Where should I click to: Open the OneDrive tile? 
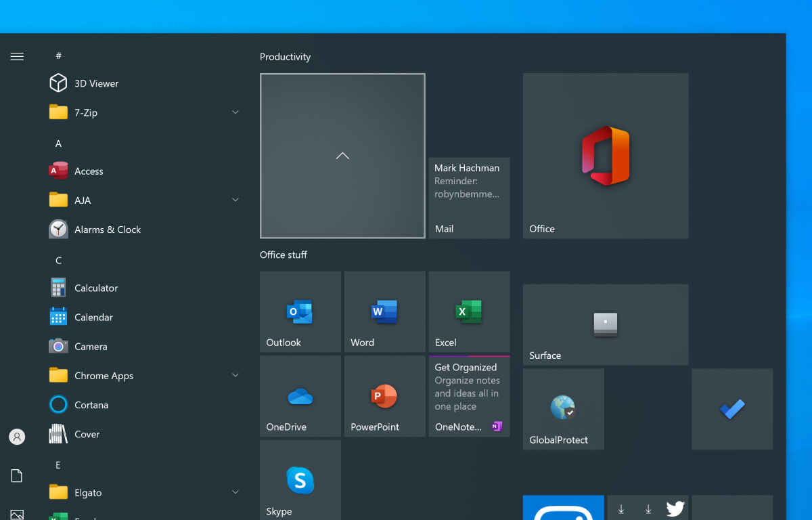pos(300,396)
